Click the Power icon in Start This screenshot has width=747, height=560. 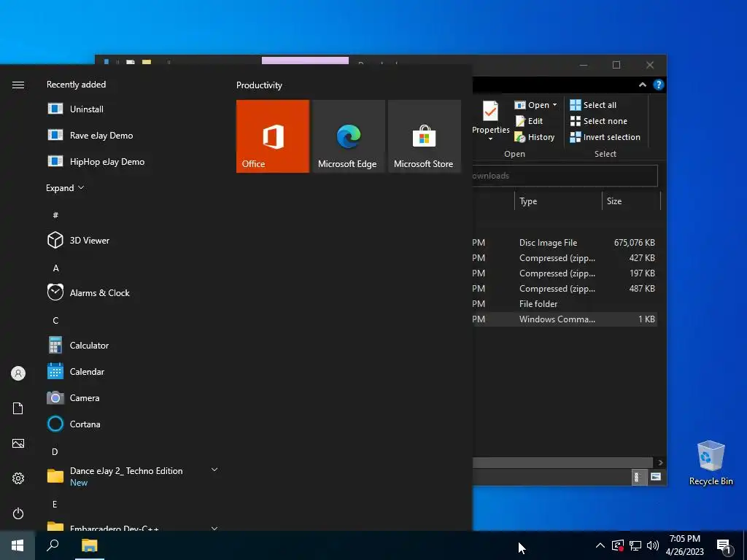[x=18, y=513]
